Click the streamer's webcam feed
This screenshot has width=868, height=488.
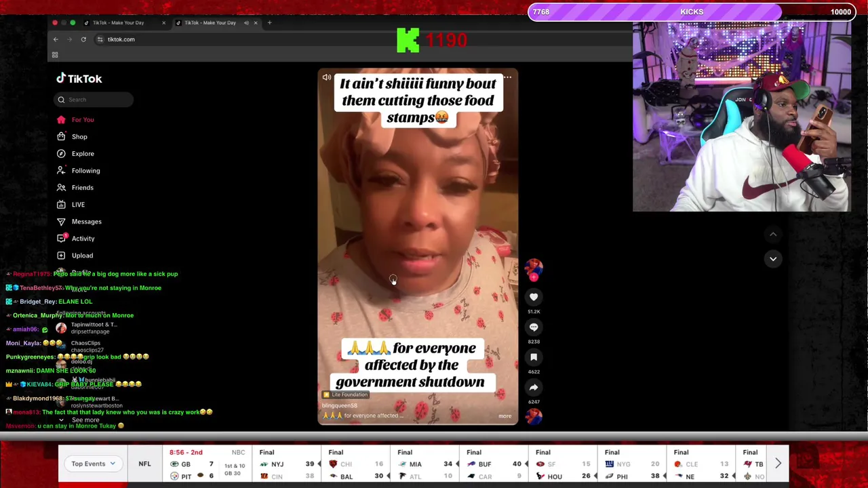click(742, 117)
